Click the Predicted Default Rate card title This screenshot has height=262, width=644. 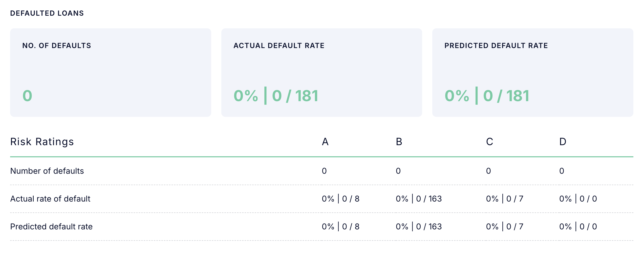pos(496,46)
